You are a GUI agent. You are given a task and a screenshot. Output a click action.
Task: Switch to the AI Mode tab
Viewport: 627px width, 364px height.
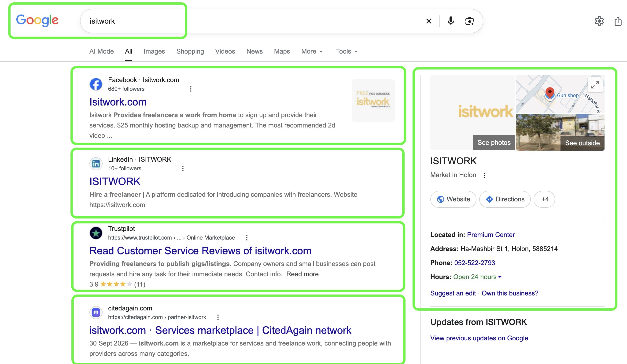coord(102,51)
